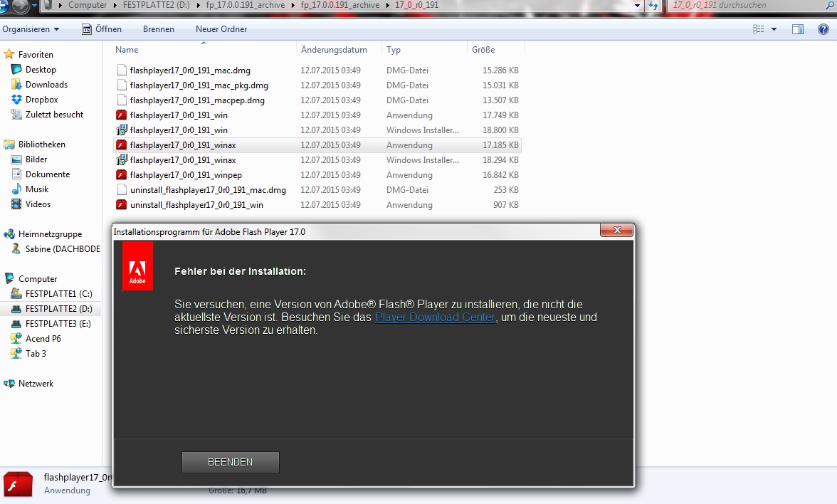This screenshot has width=837, height=504.
Task: Click the Bilder library icon
Action: tap(16, 159)
